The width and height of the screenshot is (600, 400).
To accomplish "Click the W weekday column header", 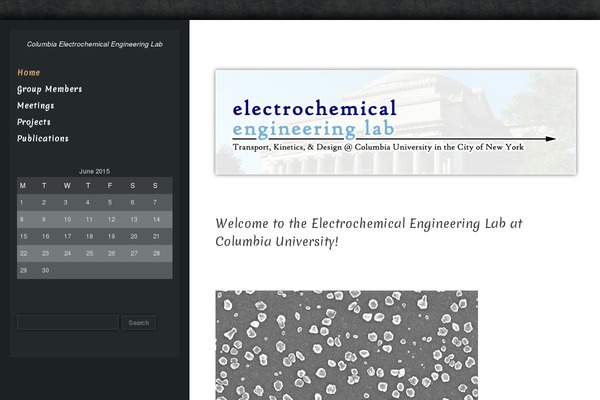I will pyautogui.click(x=67, y=186).
